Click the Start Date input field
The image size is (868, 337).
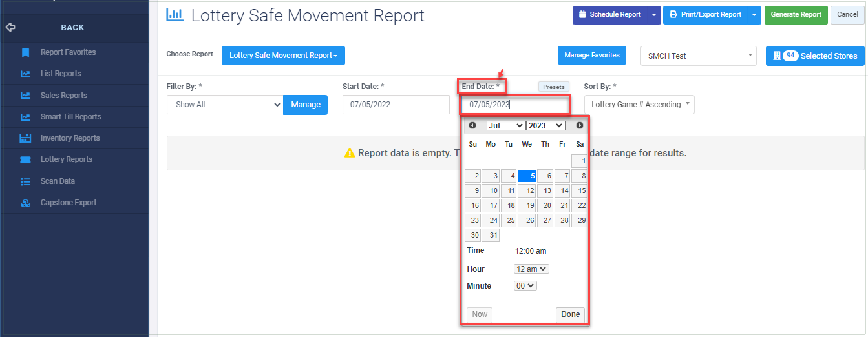pyautogui.click(x=396, y=105)
